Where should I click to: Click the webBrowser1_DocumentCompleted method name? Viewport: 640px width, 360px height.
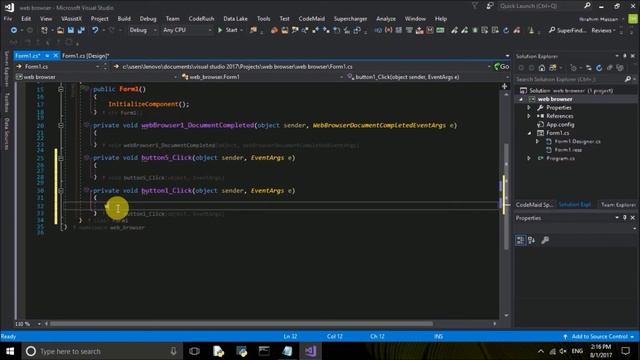(x=198, y=125)
